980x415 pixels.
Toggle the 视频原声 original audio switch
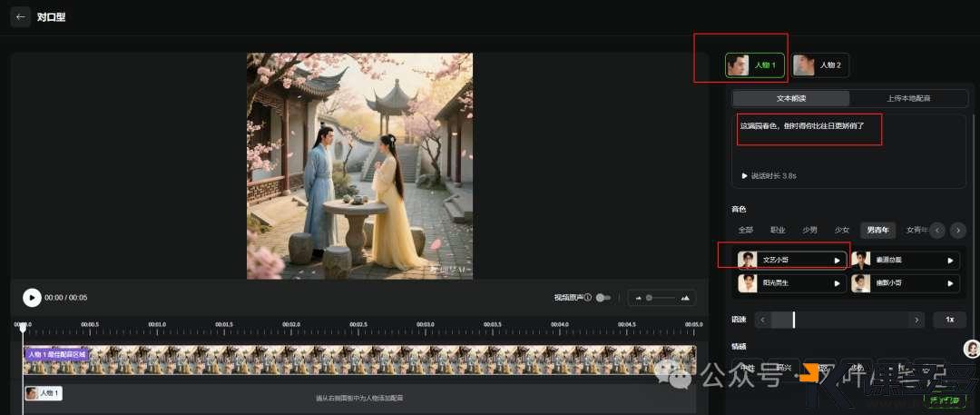tap(603, 297)
